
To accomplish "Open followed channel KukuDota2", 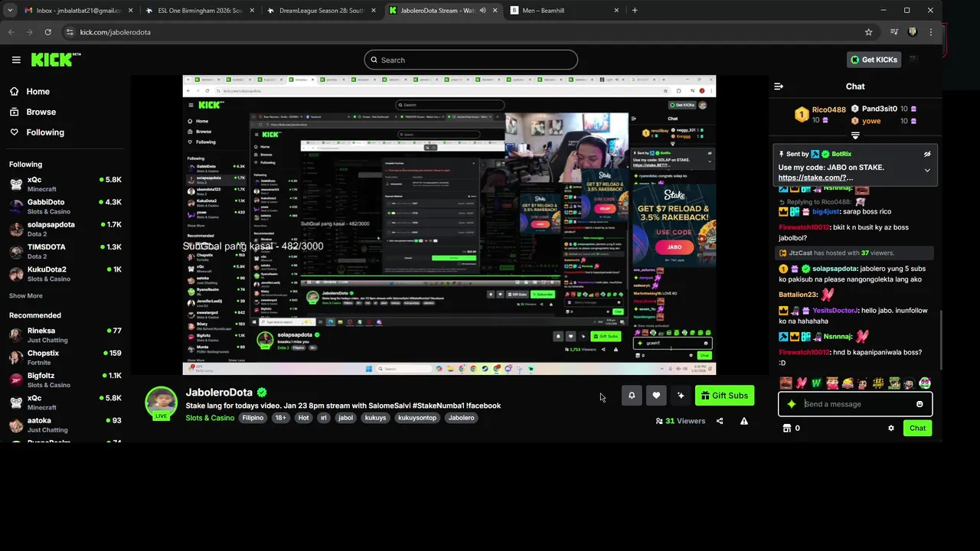I will (x=65, y=273).
